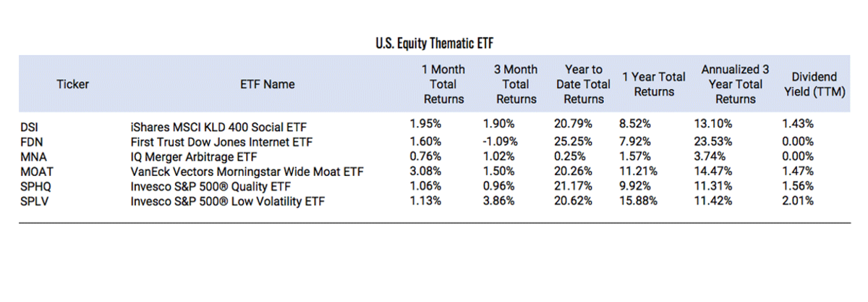Select the Year to Date Total Returns header

(x=583, y=84)
